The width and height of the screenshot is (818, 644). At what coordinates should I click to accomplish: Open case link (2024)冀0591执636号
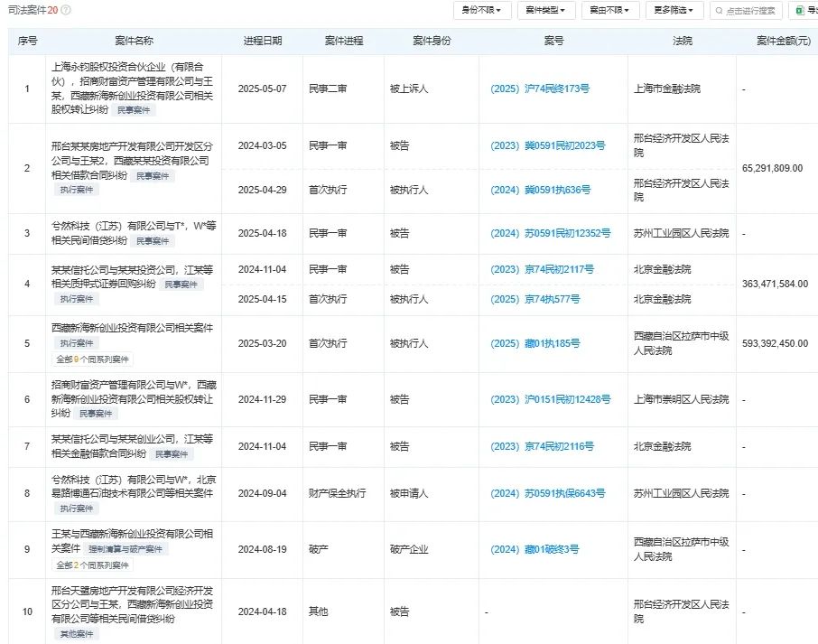[x=540, y=191]
